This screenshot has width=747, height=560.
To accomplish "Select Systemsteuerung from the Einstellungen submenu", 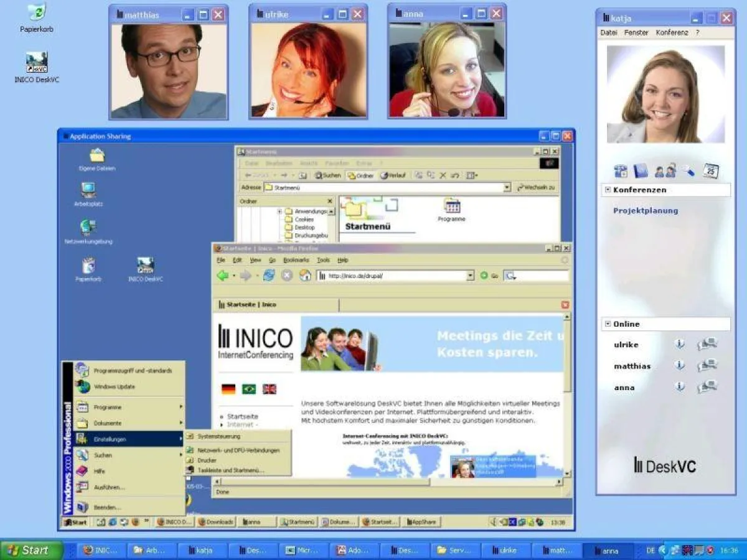I will click(x=218, y=436).
